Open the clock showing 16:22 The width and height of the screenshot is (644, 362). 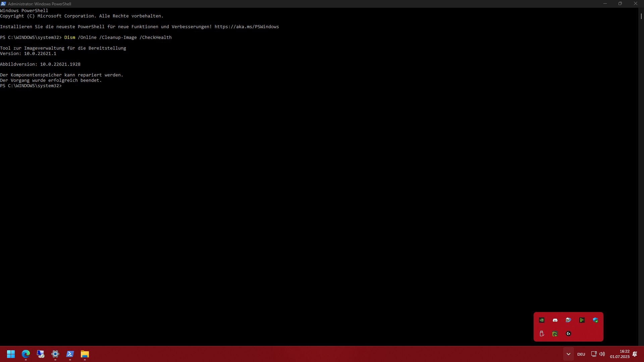click(x=620, y=354)
